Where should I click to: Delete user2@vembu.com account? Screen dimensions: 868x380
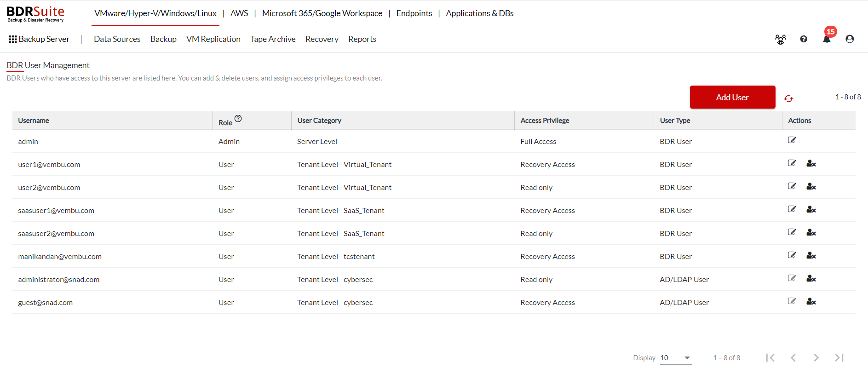click(811, 186)
